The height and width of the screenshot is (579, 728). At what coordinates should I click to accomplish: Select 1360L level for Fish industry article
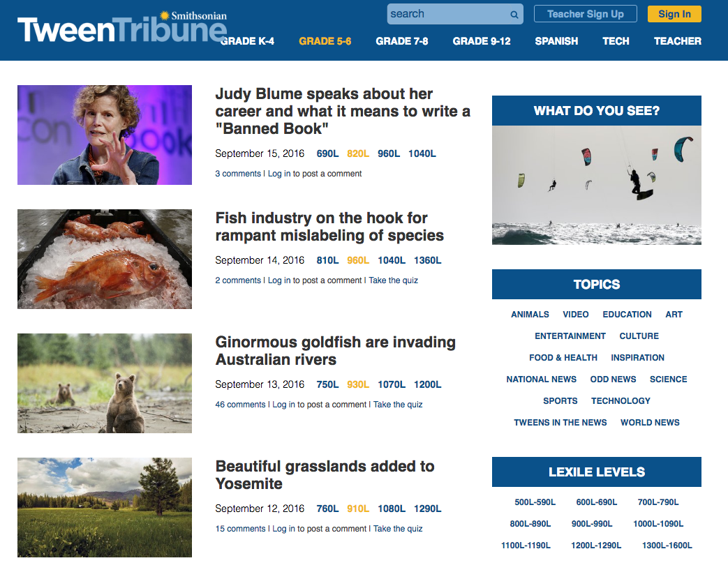pos(428,260)
